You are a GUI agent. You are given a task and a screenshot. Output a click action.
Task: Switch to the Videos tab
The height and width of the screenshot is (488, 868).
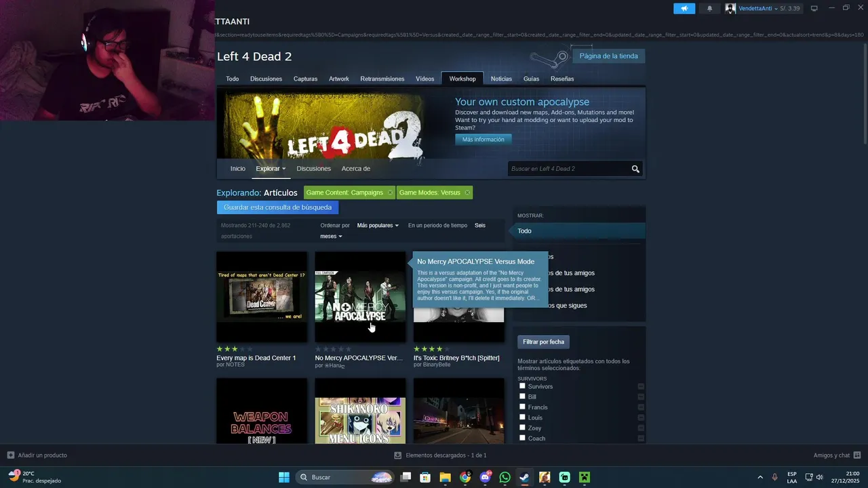[425, 79]
